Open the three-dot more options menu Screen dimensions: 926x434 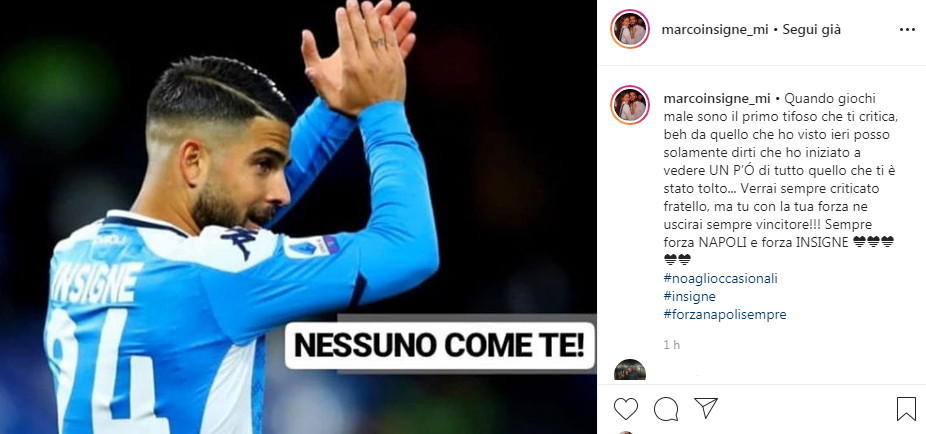click(x=907, y=30)
